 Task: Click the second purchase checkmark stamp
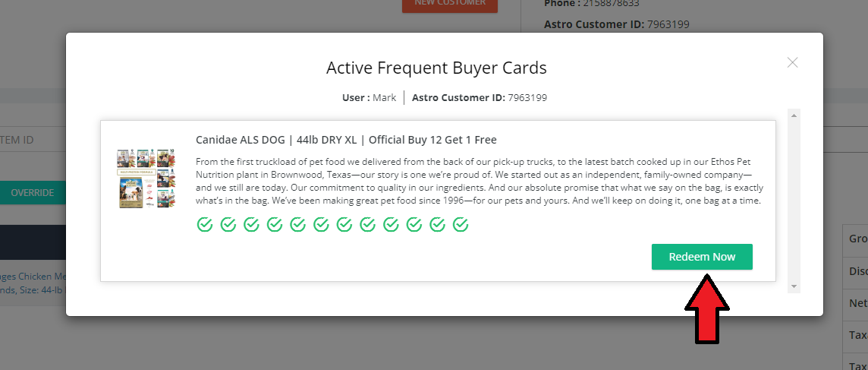[x=228, y=224]
